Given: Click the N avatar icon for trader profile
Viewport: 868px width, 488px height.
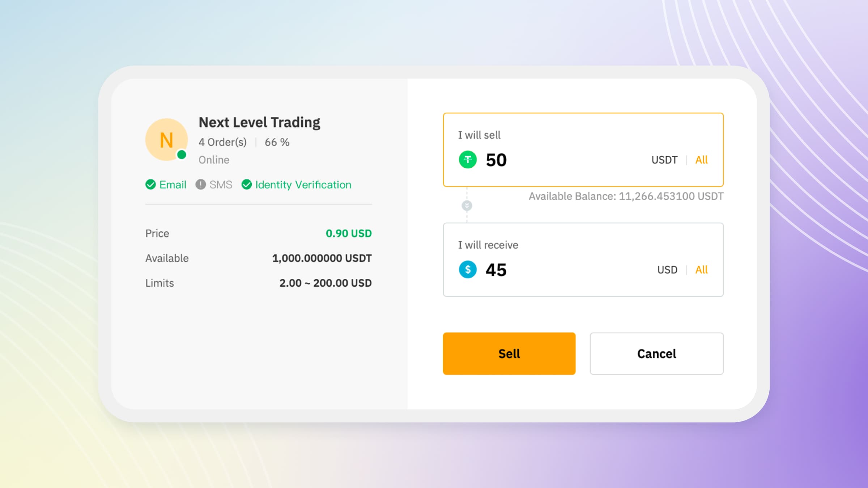Looking at the screenshot, I should click(x=166, y=139).
